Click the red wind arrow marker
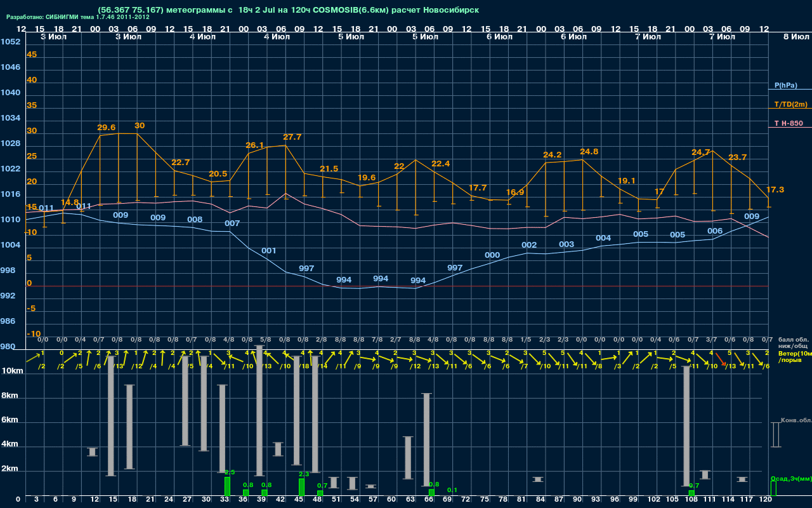The image size is (812, 508). pos(721,359)
